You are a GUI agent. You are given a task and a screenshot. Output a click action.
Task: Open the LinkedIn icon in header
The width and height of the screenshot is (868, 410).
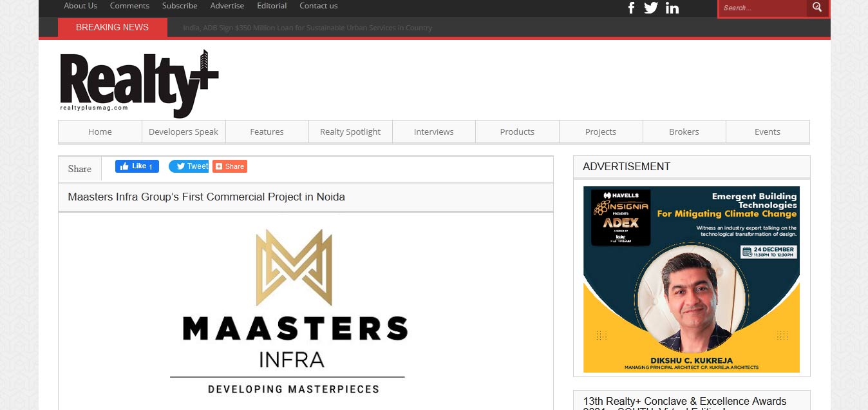[x=672, y=8]
